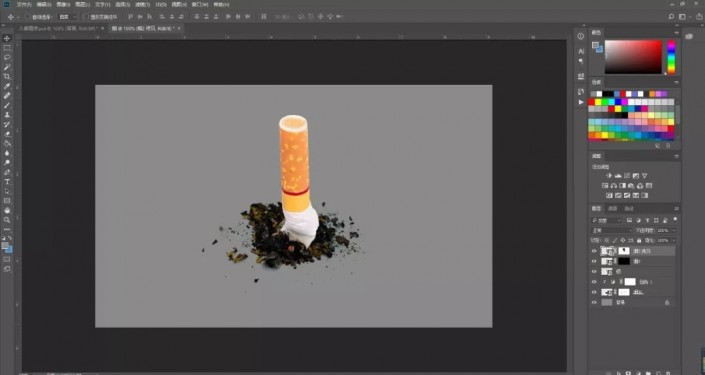Select the black layer mask thumbnail
The height and width of the screenshot is (375, 705).
pos(624,261)
